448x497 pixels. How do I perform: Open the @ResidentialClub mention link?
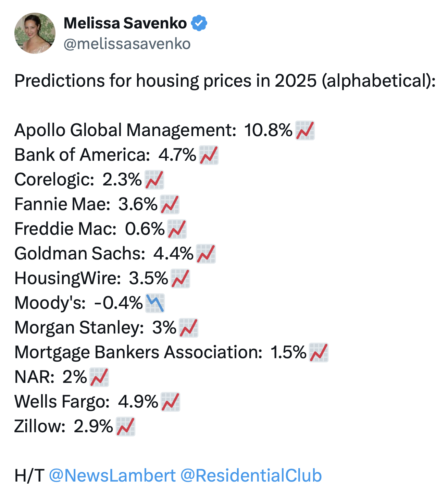251,475
